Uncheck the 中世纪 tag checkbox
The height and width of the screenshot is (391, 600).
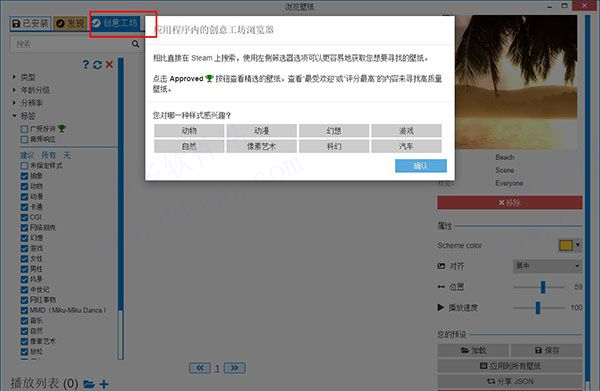[24, 290]
